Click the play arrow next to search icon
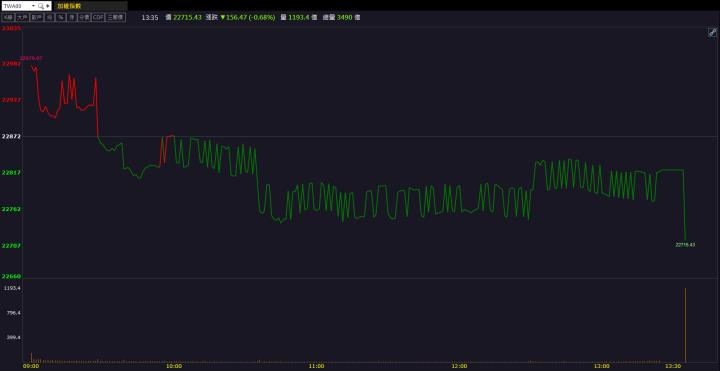 [x=48, y=6]
